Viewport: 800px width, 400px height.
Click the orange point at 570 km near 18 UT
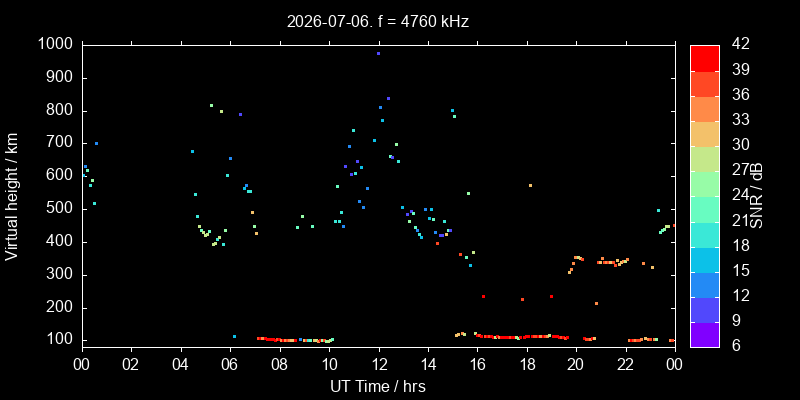(530, 185)
